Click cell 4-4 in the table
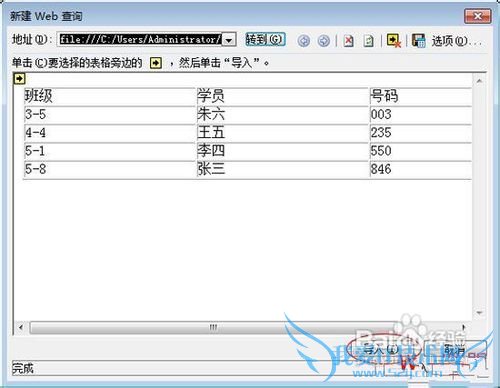The height and width of the screenshot is (388, 500). [x=109, y=133]
